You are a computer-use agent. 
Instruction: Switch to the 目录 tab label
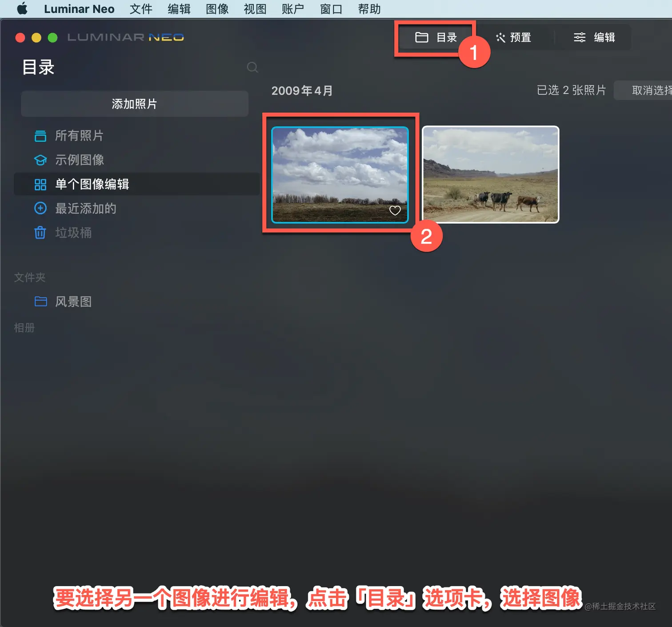tap(446, 38)
